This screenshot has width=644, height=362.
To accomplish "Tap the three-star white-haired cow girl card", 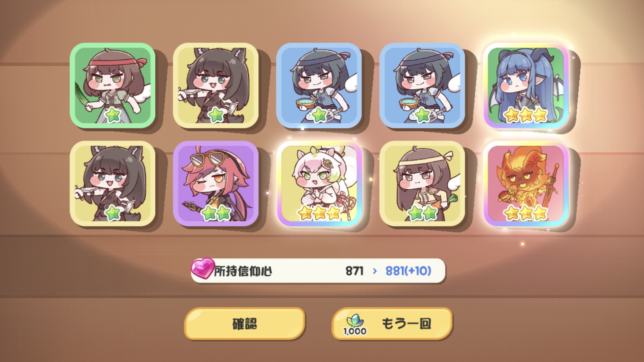I will (319, 183).
